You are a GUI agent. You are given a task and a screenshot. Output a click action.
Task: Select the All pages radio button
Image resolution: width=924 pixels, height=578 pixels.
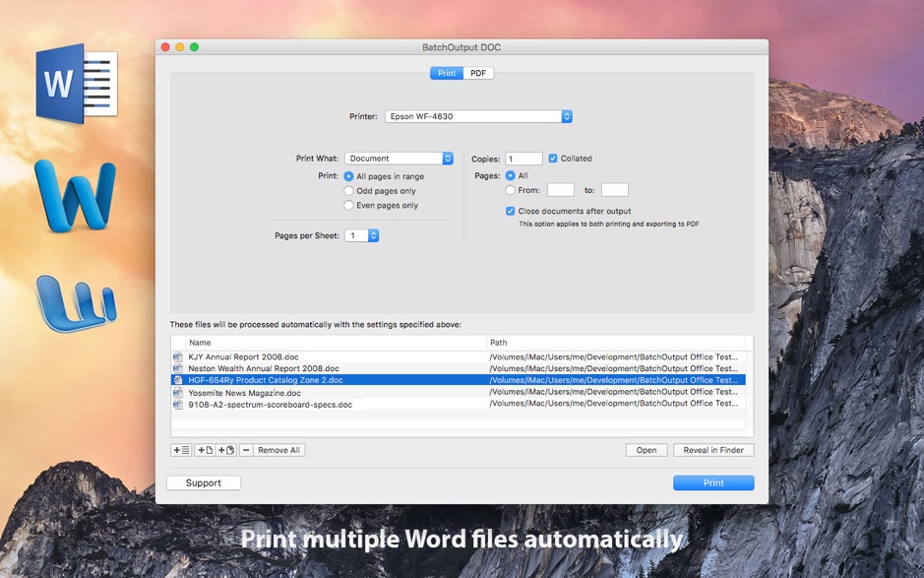click(511, 175)
